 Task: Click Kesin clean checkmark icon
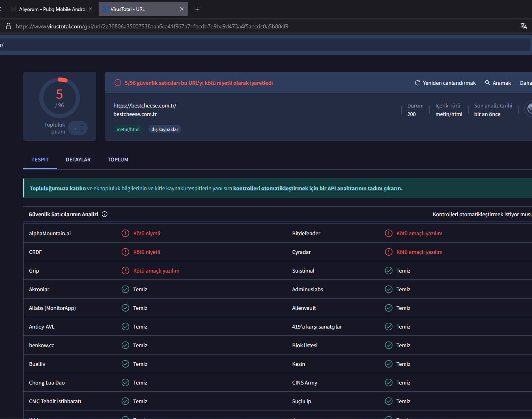(389, 364)
